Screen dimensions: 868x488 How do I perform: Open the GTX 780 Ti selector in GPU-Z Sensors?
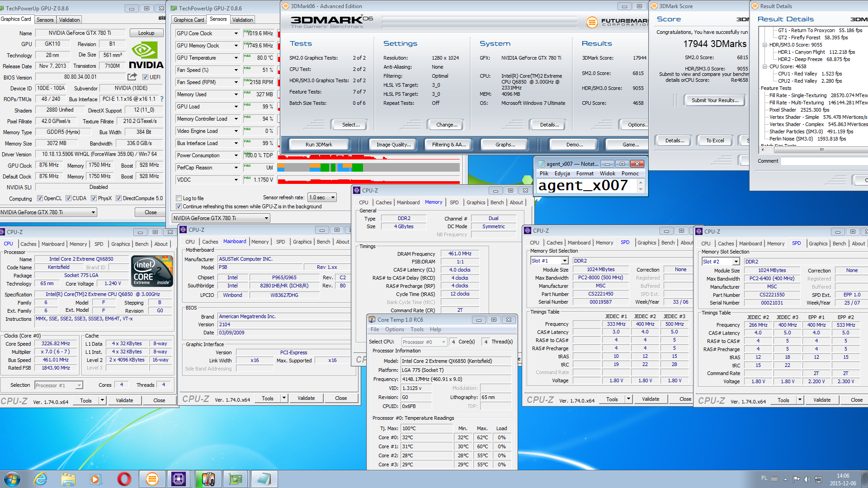(221, 218)
